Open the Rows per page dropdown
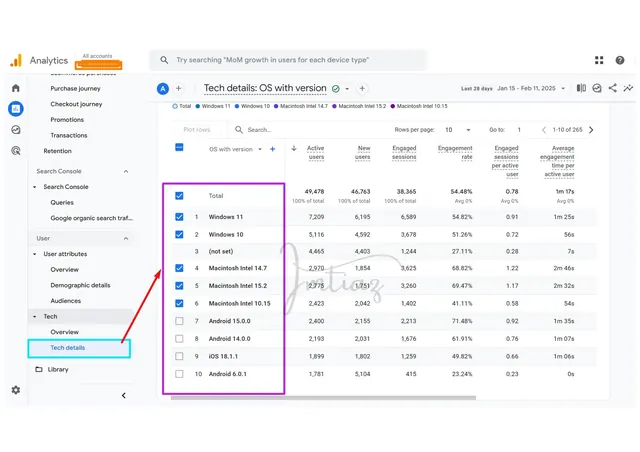 click(458, 130)
